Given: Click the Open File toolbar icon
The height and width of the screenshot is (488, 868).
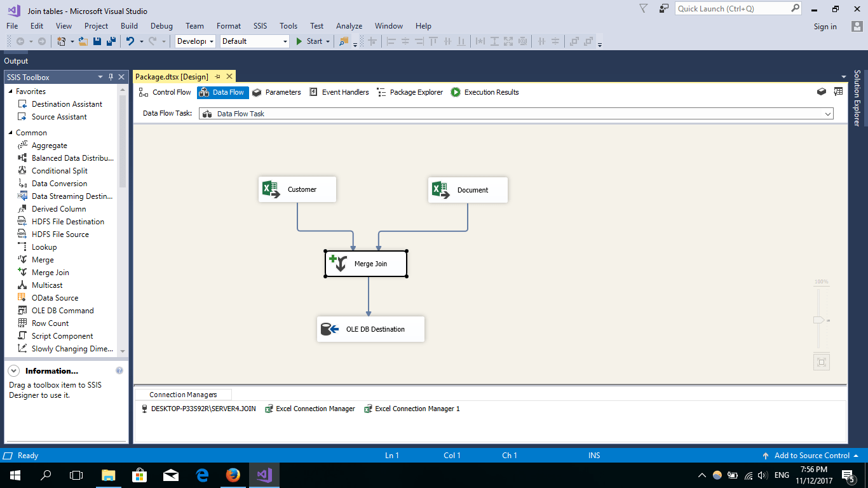Looking at the screenshot, I should coord(83,41).
